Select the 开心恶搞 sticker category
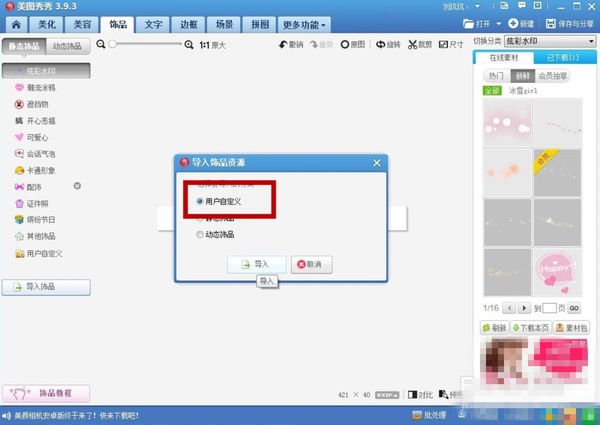Screen dimensions: 600x425 (x=35, y=121)
